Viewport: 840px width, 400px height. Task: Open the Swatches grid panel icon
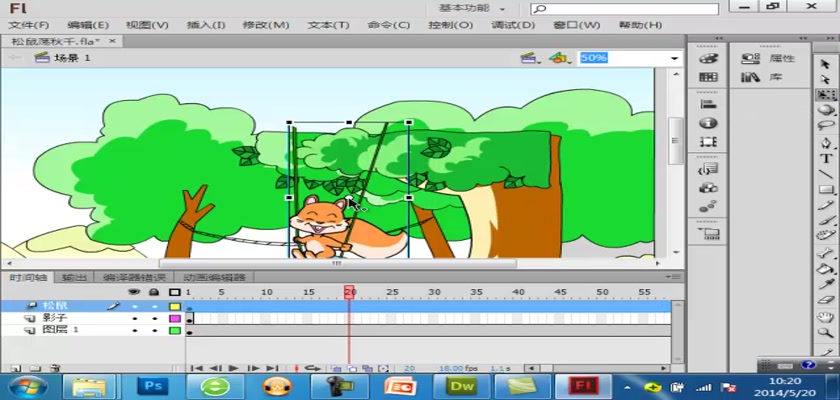[708, 78]
